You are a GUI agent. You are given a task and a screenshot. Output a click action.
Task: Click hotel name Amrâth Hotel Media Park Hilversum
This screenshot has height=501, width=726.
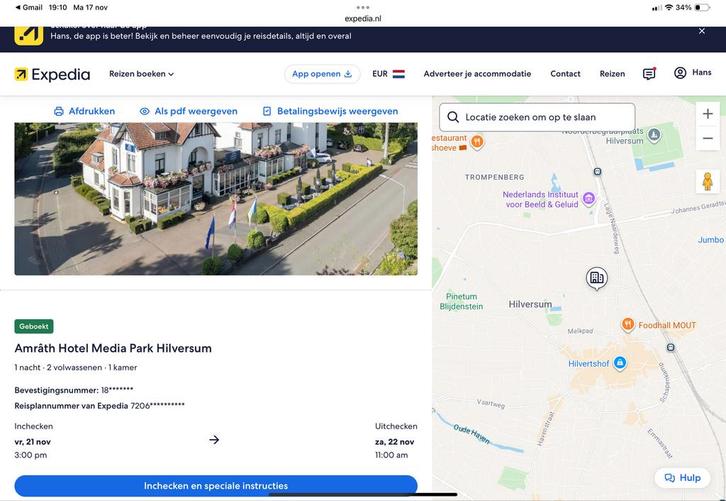click(x=113, y=348)
